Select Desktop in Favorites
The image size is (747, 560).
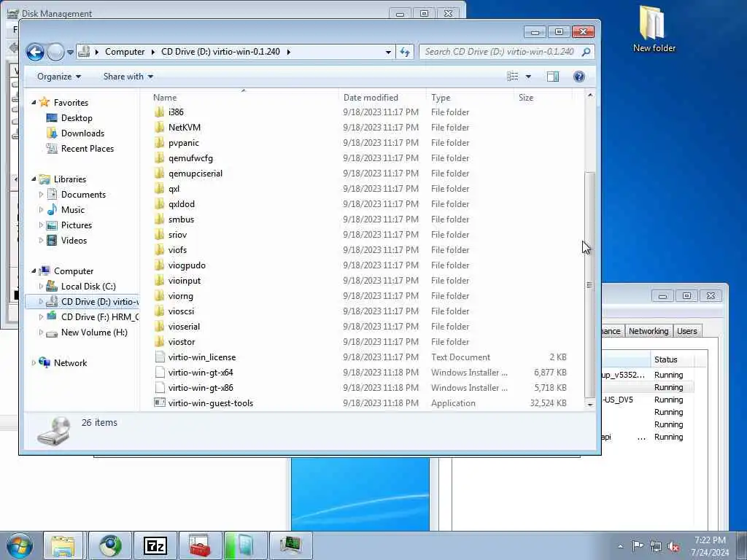[x=76, y=118]
